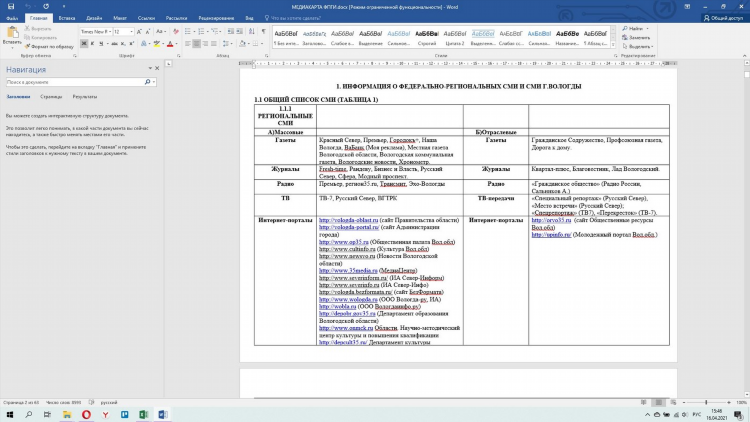
Task: Justify paragraph text
Action: click(x=214, y=44)
